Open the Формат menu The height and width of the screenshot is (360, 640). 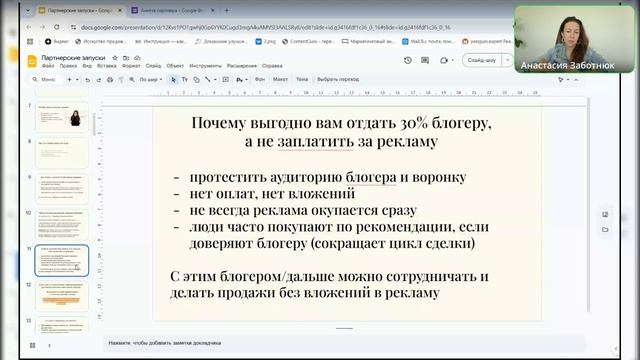[131, 66]
